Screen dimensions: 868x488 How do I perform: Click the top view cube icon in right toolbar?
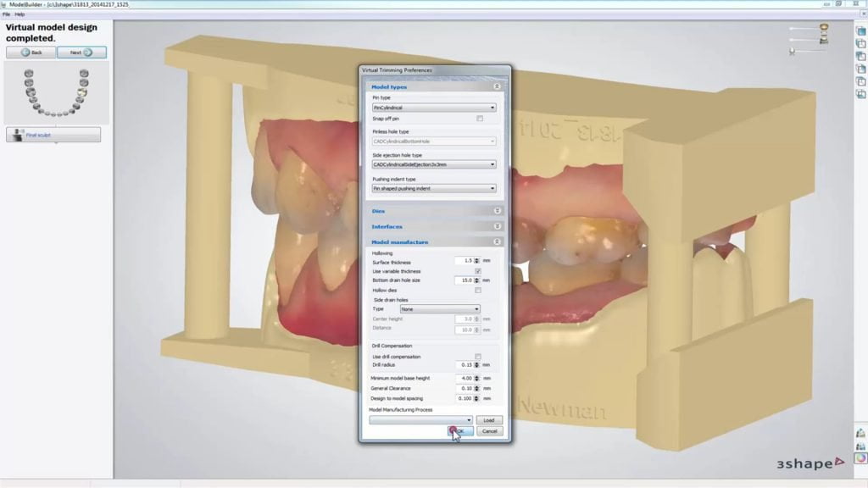[x=860, y=31]
